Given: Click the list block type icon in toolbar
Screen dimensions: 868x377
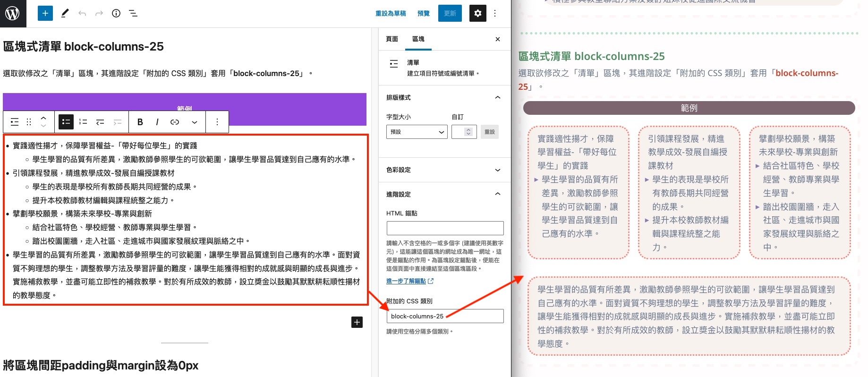Looking at the screenshot, I should pos(15,122).
